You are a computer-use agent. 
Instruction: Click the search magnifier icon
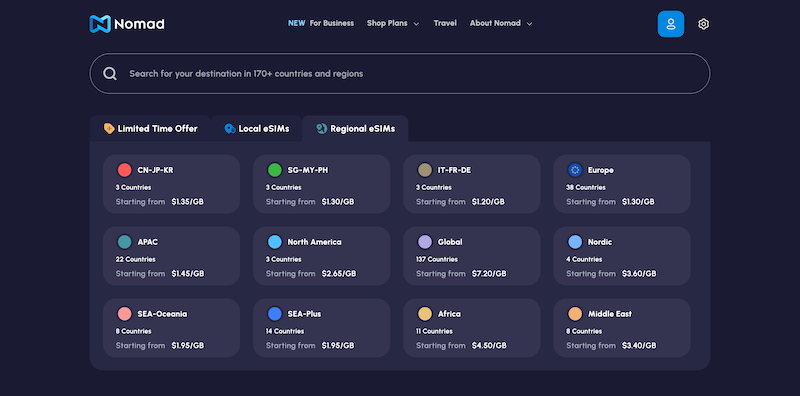(x=110, y=73)
